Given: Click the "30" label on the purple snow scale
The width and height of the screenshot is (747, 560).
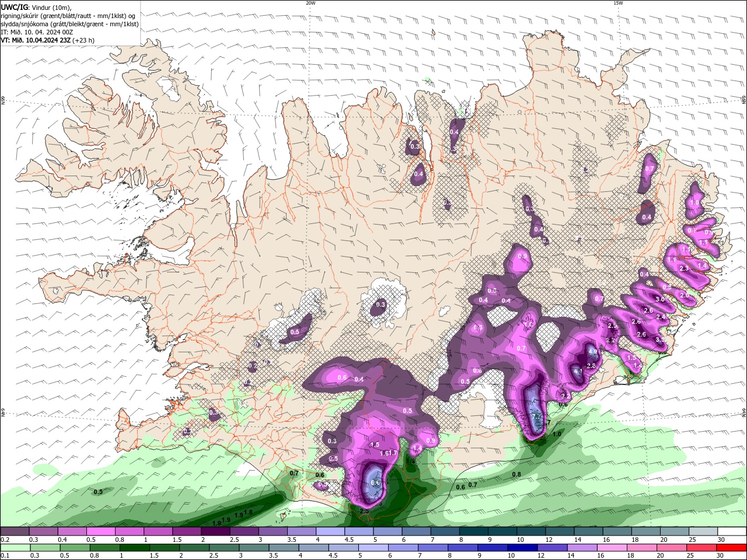Looking at the screenshot, I should click(721, 540).
